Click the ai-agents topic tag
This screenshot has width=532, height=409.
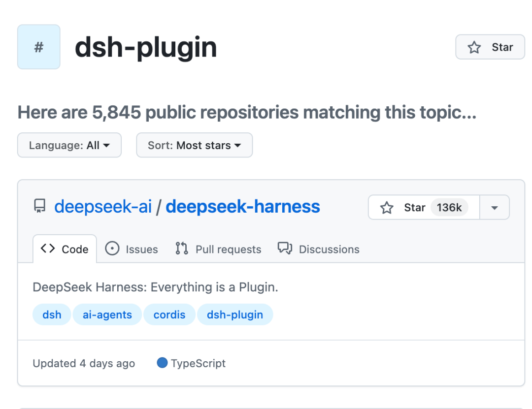pyautogui.click(x=107, y=315)
